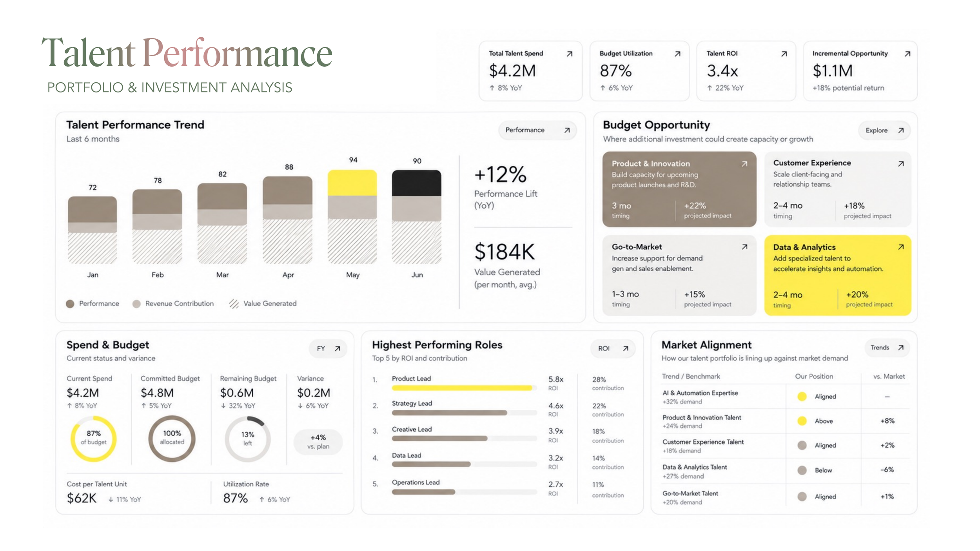Click the Customer Experience Talent +2% value

coord(887,445)
